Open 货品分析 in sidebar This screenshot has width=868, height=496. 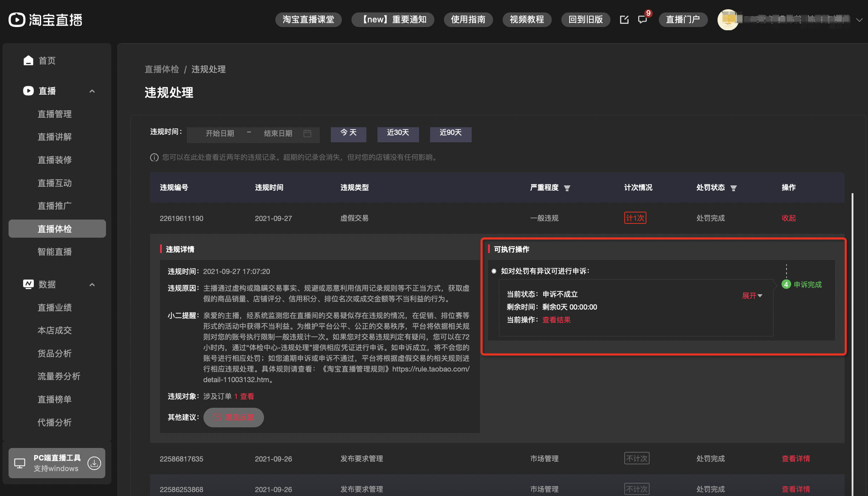pos(55,353)
